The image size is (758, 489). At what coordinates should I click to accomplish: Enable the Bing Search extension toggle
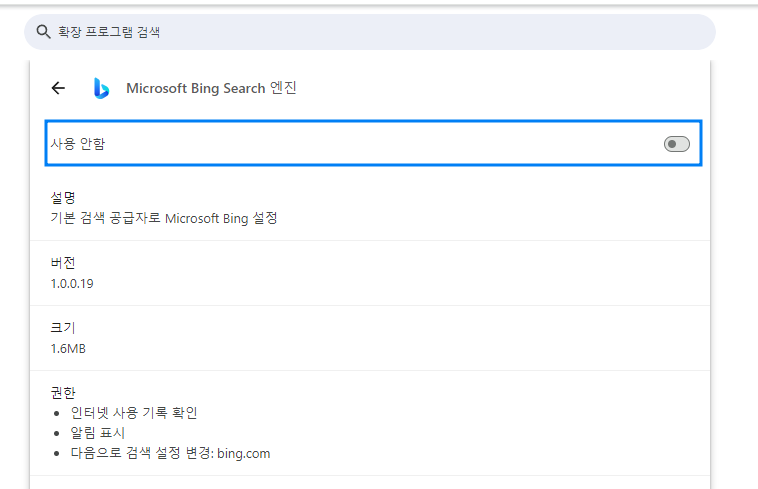676,144
